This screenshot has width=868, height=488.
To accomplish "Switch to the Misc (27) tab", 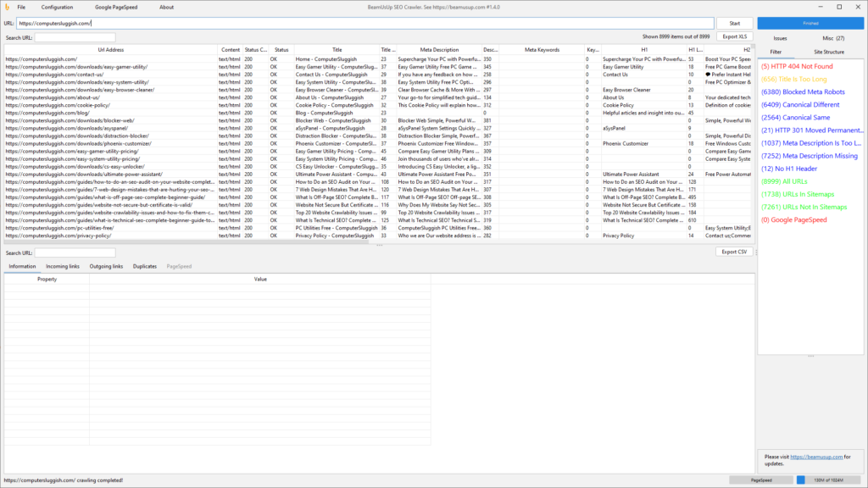I will tap(833, 38).
